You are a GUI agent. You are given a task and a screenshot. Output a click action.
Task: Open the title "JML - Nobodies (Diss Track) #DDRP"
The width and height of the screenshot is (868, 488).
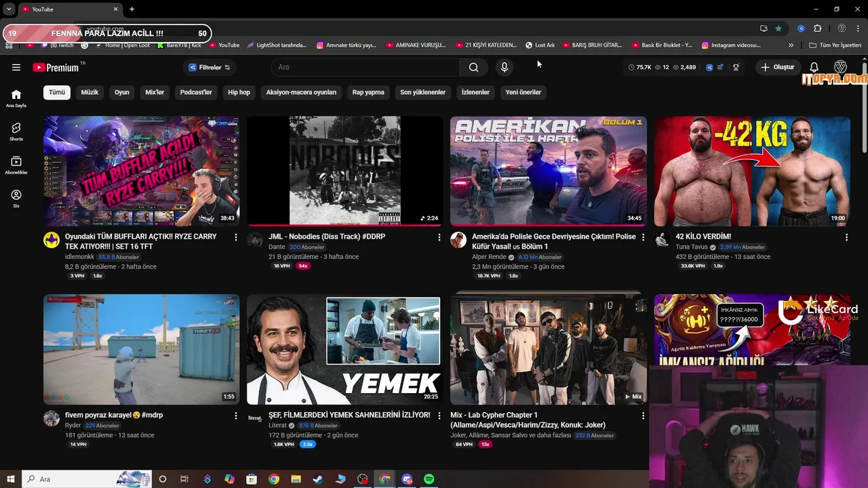coord(327,237)
